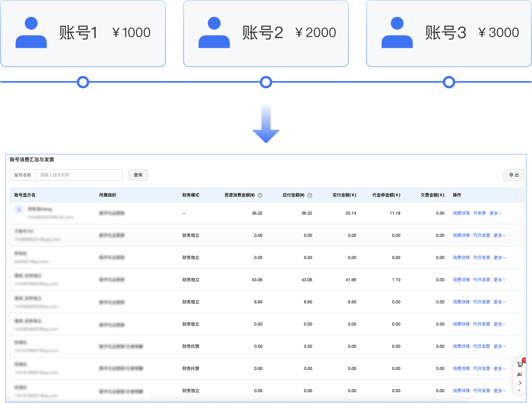Screen dimensions: 532x403
Task: Click 代开发票 in the 6.60 row
Action: click(x=481, y=302)
